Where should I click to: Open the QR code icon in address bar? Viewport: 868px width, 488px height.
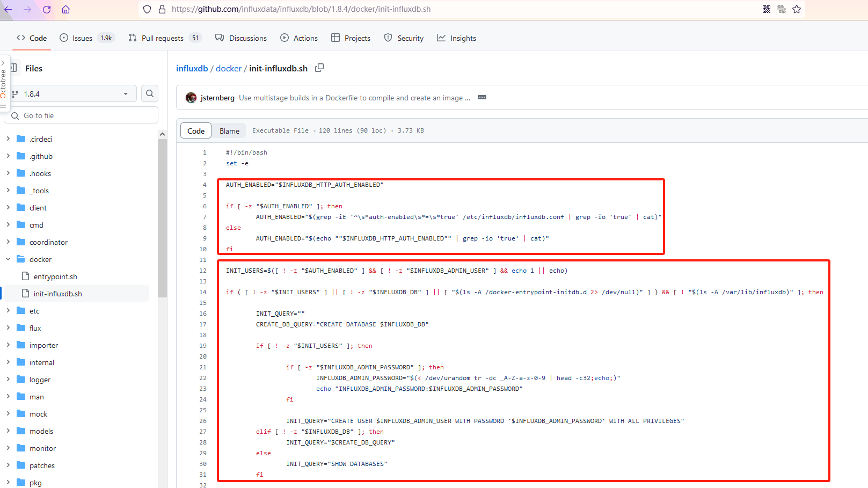[x=767, y=9]
